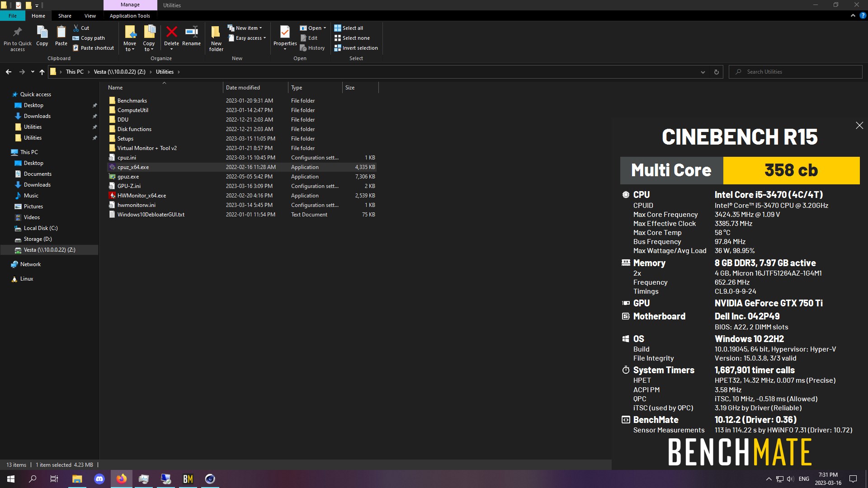The width and height of the screenshot is (868, 488).
Task: Open the File Explorer Help icon
Action: click(863, 15)
